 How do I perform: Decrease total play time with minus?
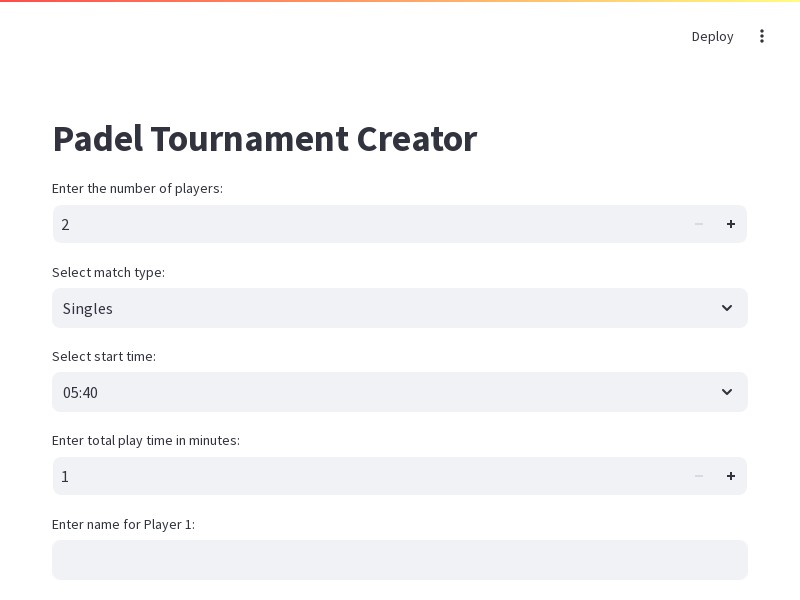click(x=699, y=476)
